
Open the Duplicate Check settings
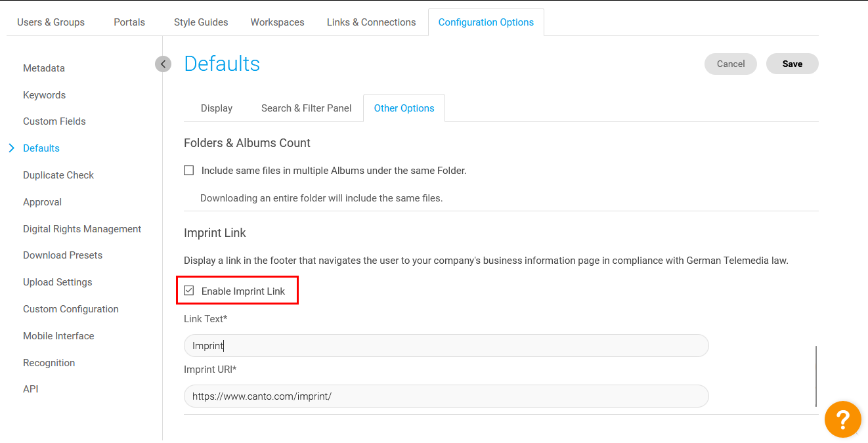click(x=58, y=175)
